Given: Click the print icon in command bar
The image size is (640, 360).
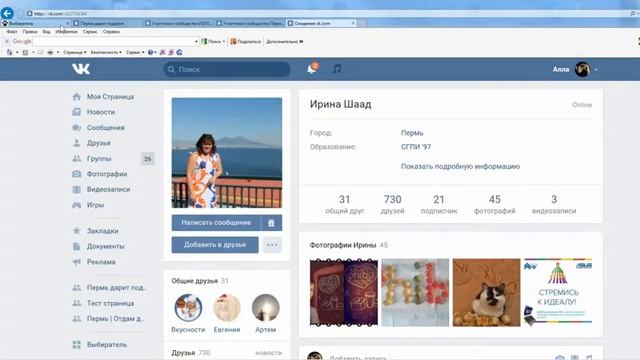Looking at the screenshot, I should coord(50,52).
